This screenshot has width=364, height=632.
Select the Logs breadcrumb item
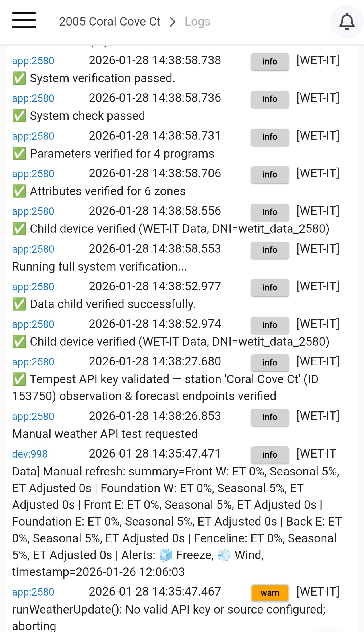pos(197,22)
